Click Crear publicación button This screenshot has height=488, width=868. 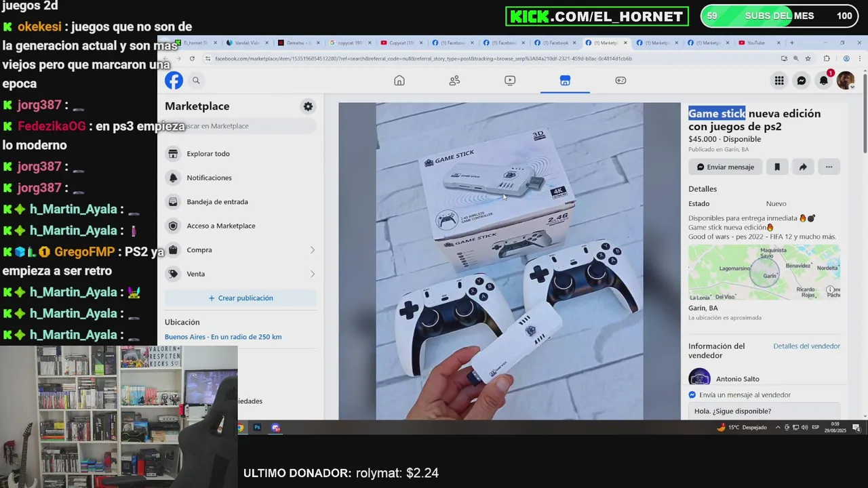pyautogui.click(x=241, y=298)
